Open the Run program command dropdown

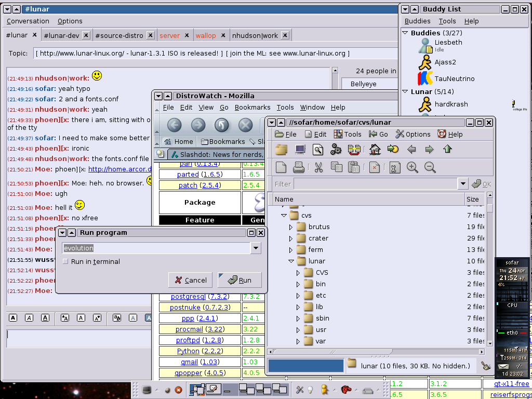[255, 248]
